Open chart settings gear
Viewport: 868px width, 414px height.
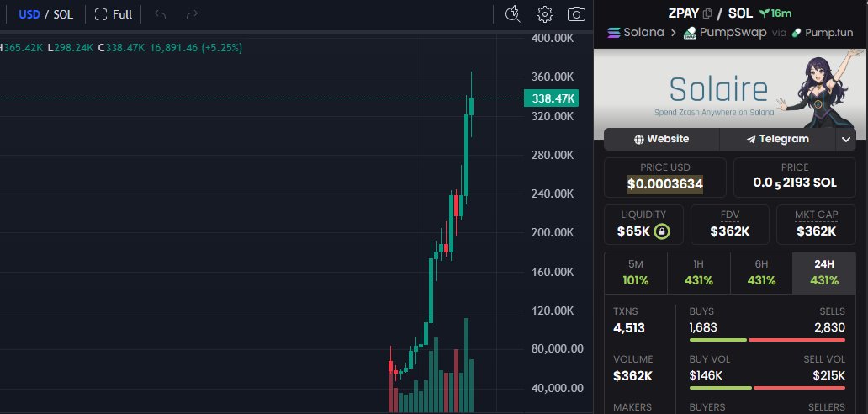coord(545,14)
